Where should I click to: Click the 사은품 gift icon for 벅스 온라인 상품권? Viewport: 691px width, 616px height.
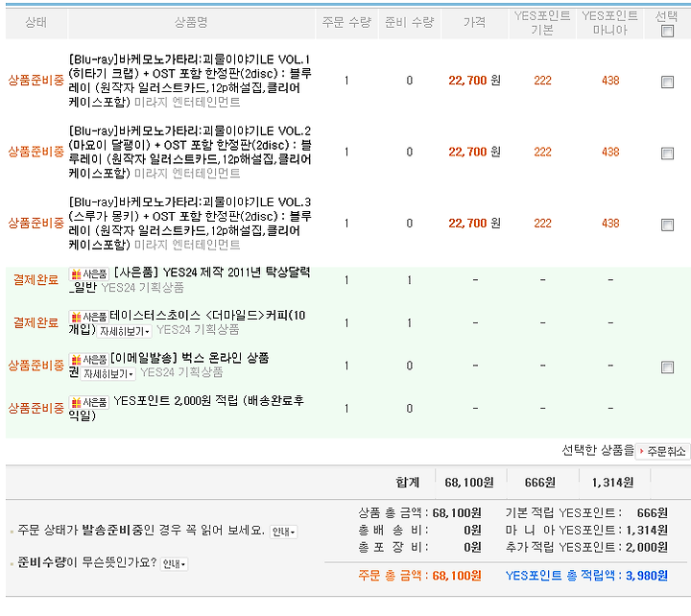(x=88, y=360)
